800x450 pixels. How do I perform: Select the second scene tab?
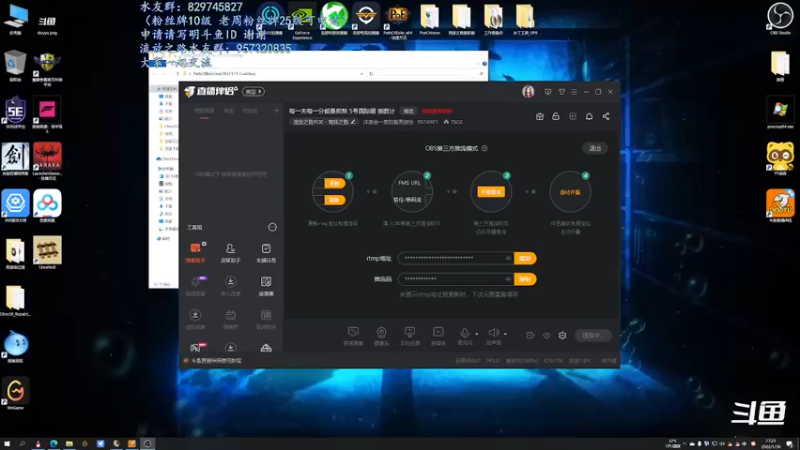pos(229,111)
